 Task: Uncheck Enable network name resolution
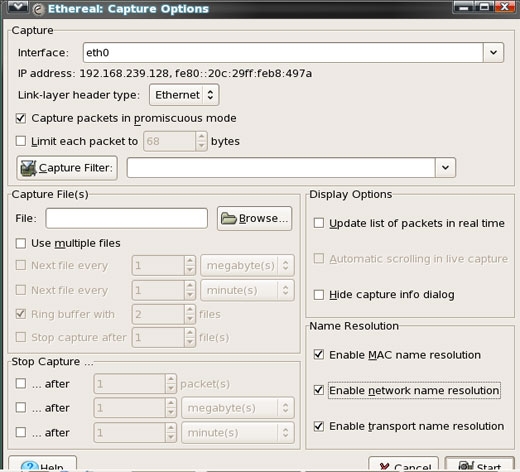[x=319, y=390]
